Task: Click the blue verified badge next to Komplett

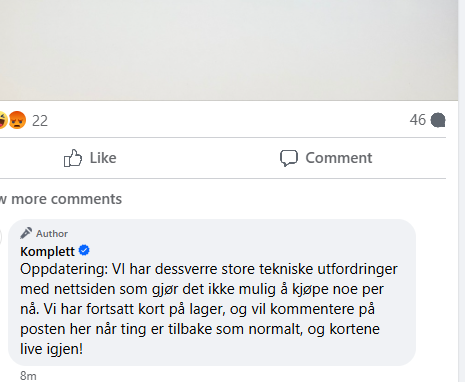Action: click(84, 250)
